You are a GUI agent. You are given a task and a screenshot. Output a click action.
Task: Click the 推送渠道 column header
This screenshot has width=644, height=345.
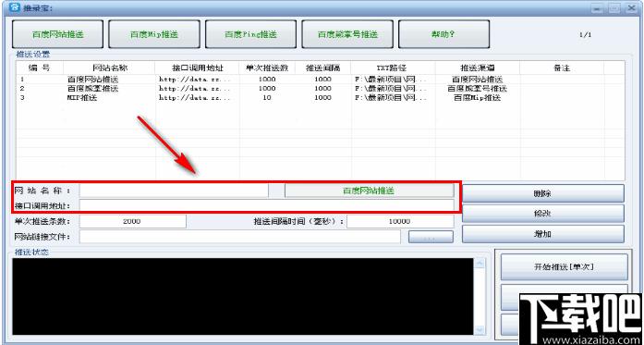[x=478, y=68]
